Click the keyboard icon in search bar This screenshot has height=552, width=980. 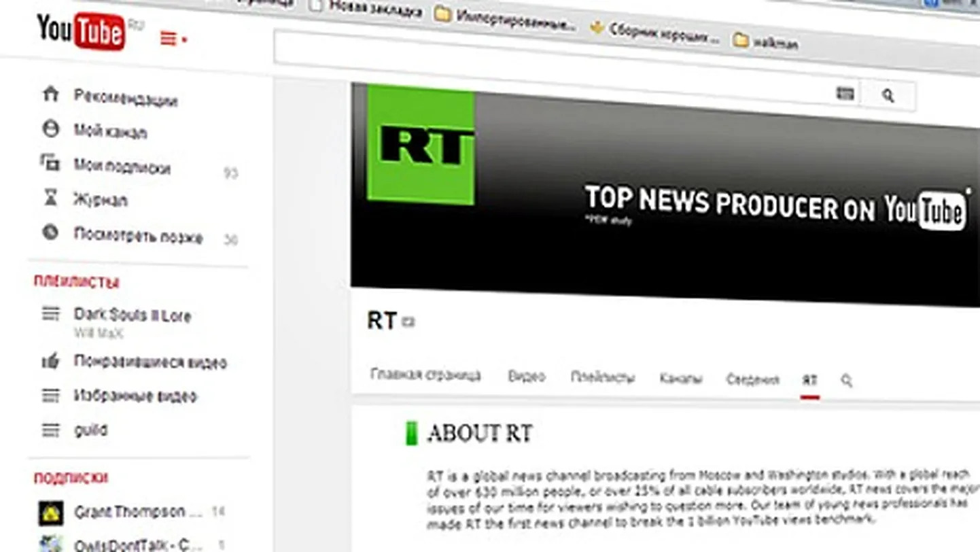tap(845, 93)
